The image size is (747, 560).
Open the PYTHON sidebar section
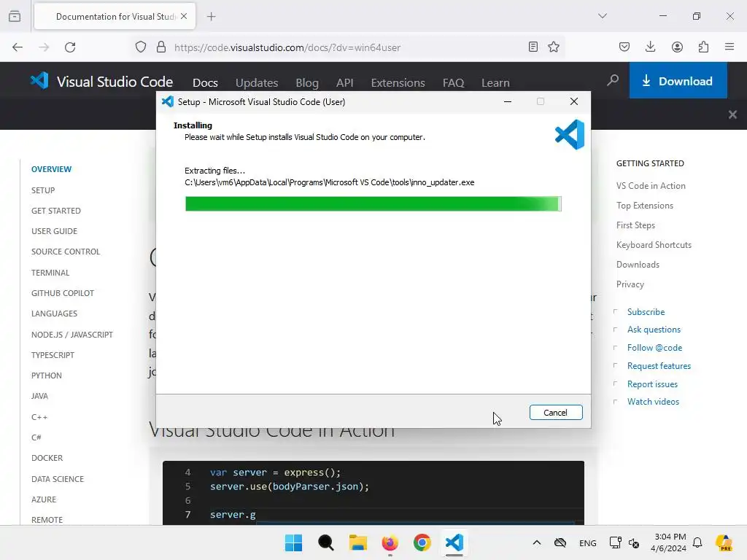(x=47, y=376)
